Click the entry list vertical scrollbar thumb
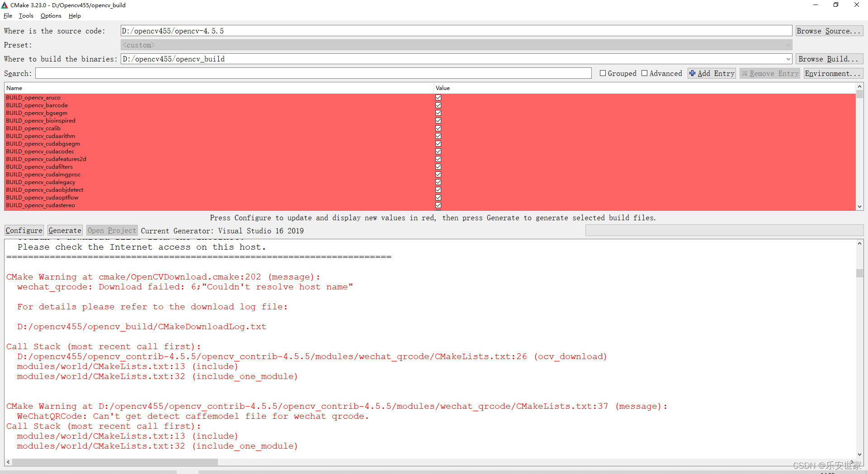Image resolution: width=868 pixels, height=474 pixels. [859, 94]
